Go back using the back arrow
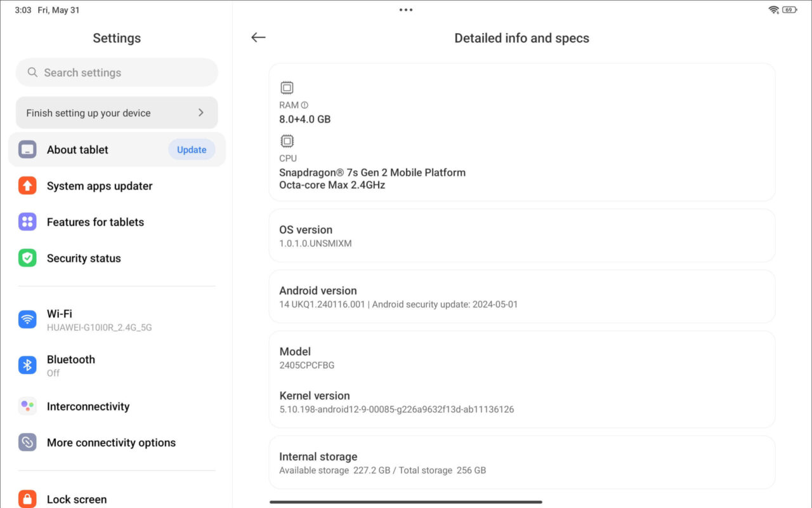Image resolution: width=812 pixels, height=508 pixels. (x=258, y=37)
